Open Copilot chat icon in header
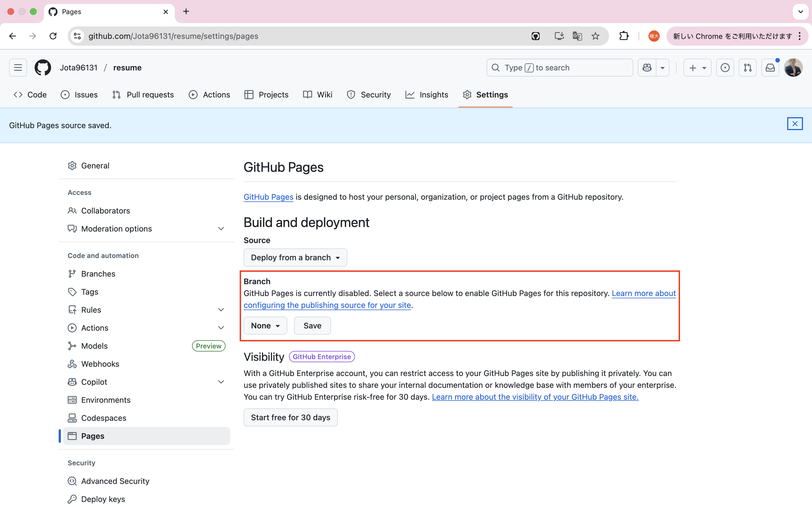 pos(647,67)
